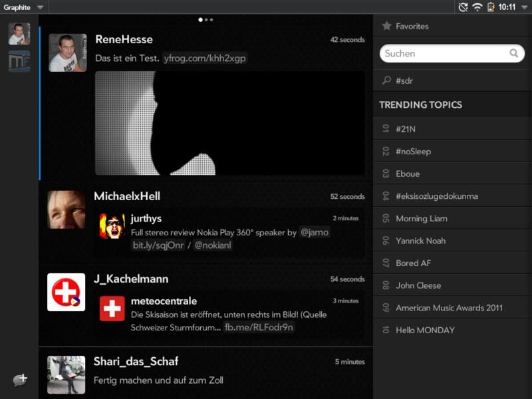
Task: Open Favorites
Action: pos(452,26)
